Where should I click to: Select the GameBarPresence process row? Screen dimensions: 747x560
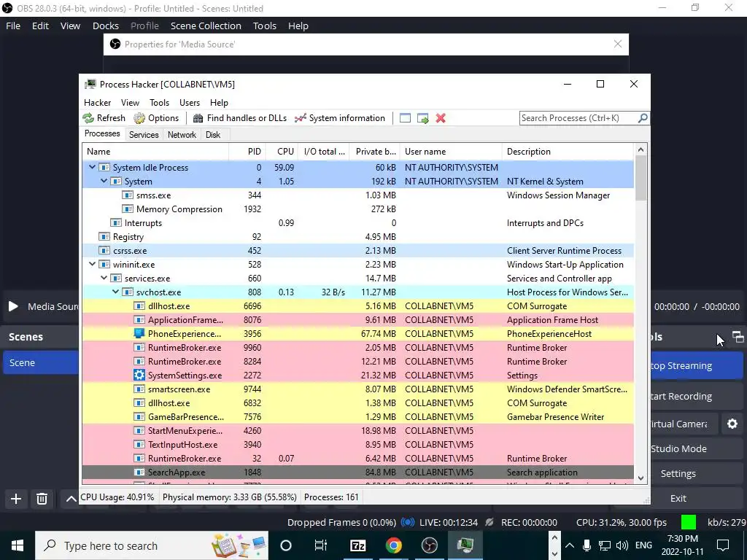click(357, 416)
